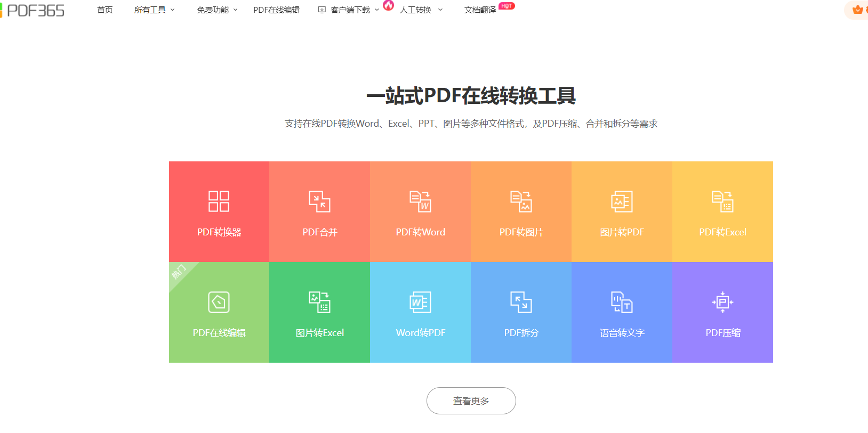Open the 文档翻译 nav item

[x=480, y=10]
